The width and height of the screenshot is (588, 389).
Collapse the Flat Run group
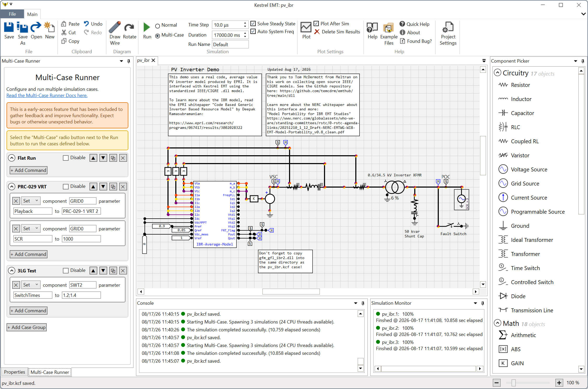[x=11, y=158]
